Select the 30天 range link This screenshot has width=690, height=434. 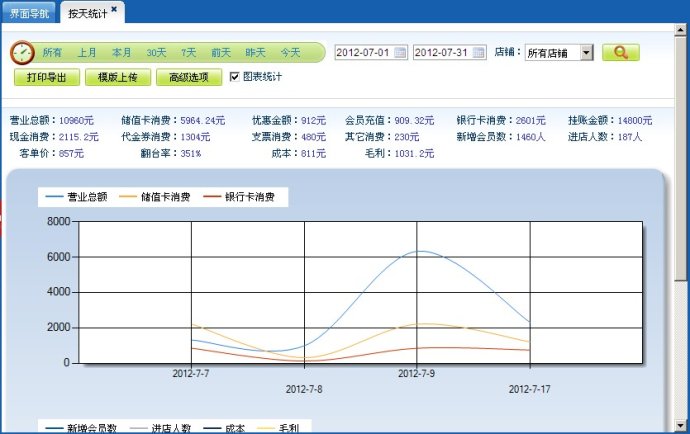[x=156, y=52]
